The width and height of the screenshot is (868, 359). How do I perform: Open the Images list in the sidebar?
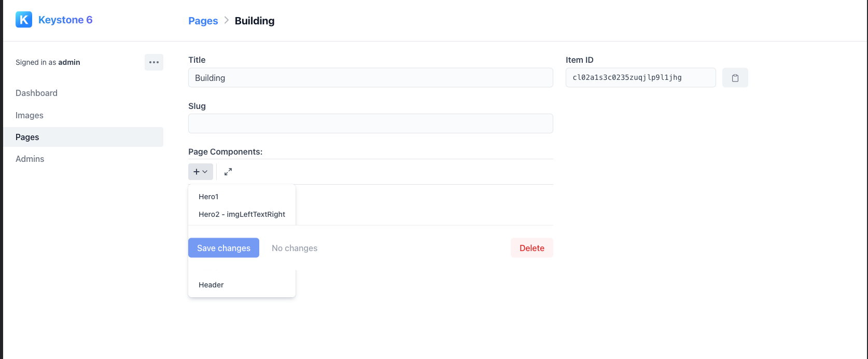[29, 115]
